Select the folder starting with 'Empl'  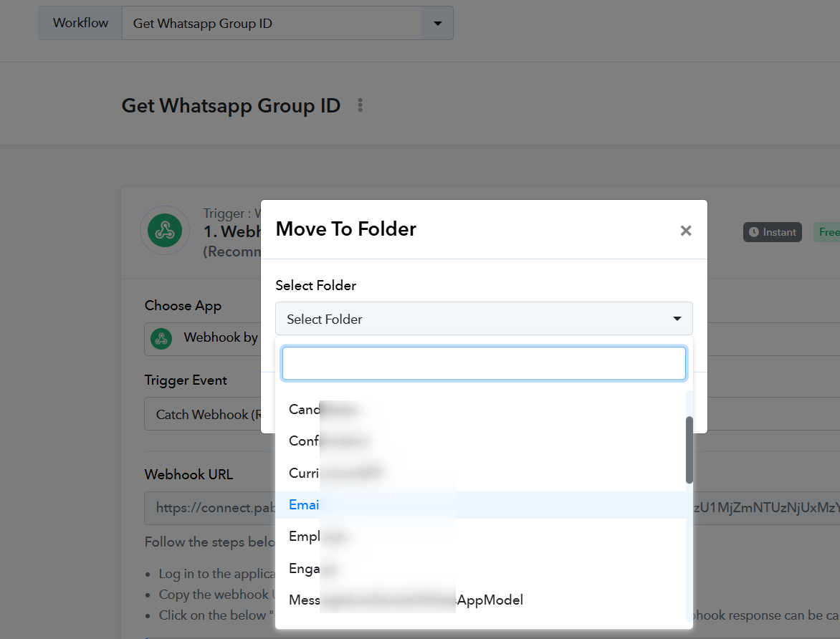[x=480, y=536]
